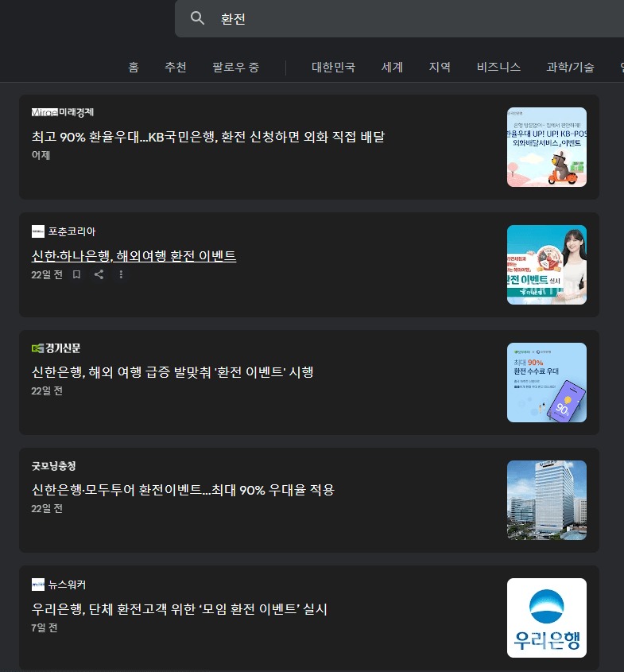
Task: Click the 굿모닝충청 source name
Action: coord(53,466)
